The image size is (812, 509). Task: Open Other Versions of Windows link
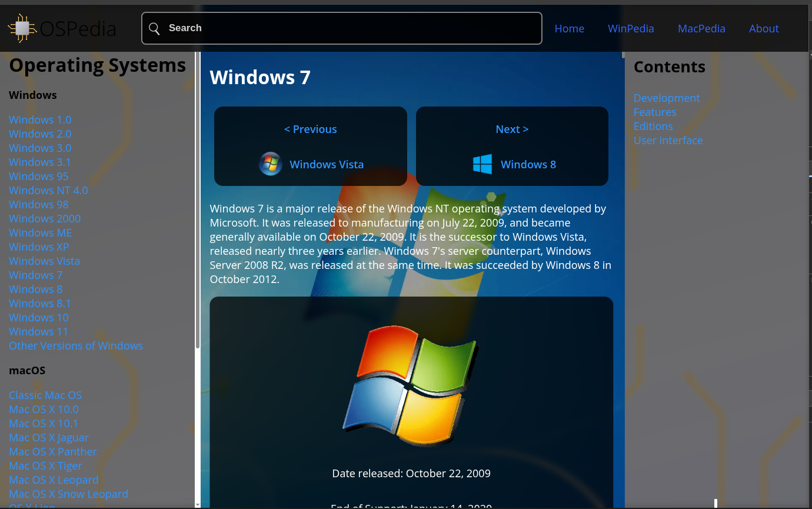click(x=76, y=345)
